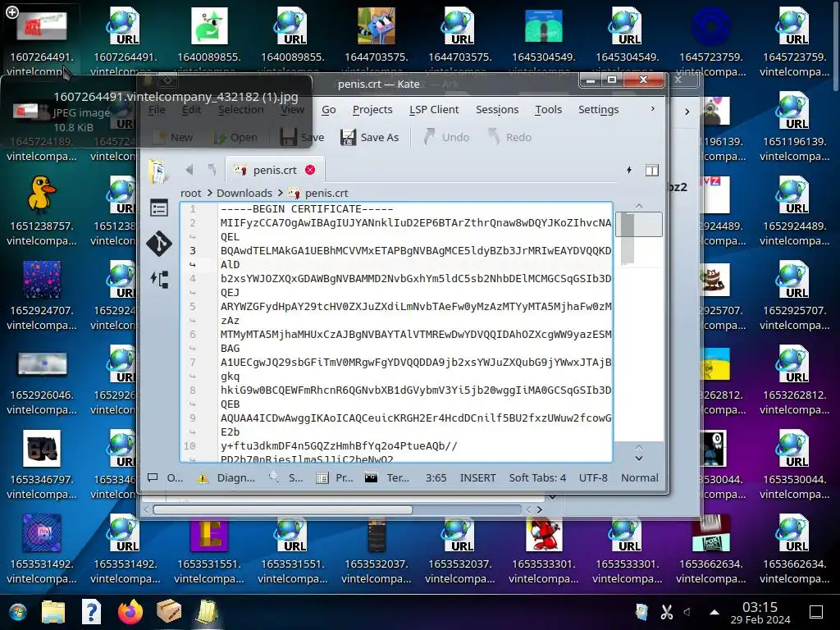Close the penis.crt tab with red X
Screen dimensions: 840x630
coord(310,170)
